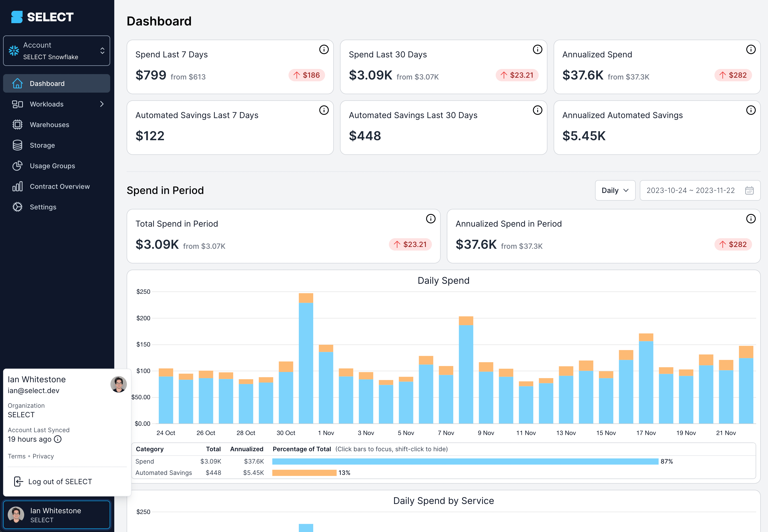This screenshot has width=768, height=532.
Task: Go to Usage Groups in sidebar
Action: [x=52, y=166]
